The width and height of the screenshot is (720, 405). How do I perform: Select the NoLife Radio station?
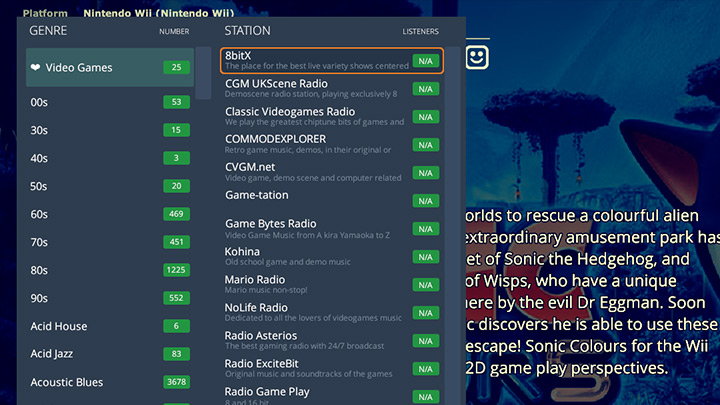click(332, 313)
